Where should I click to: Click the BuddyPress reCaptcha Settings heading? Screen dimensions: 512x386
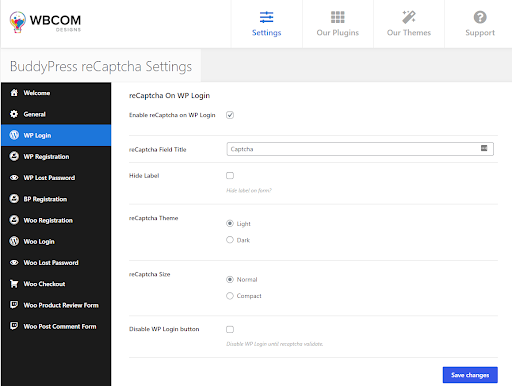pos(101,66)
